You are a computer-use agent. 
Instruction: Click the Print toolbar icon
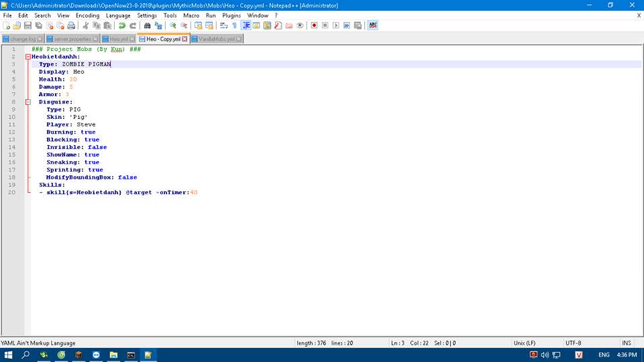[x=70, y=26]
